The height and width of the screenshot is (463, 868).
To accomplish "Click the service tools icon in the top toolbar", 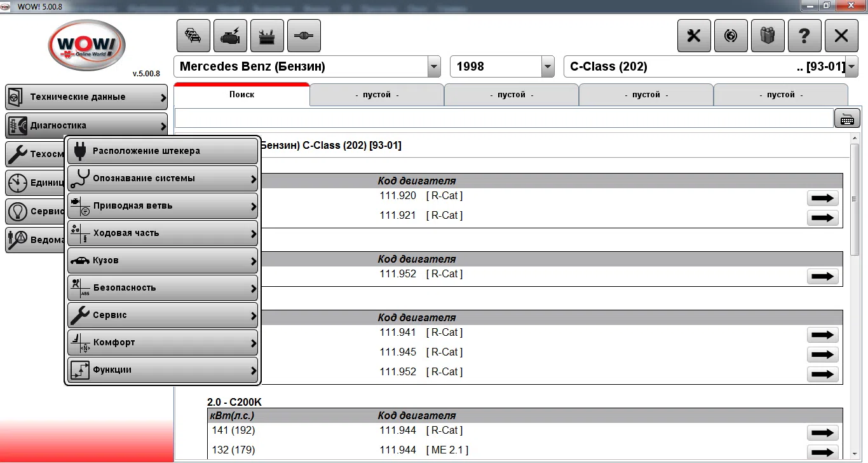I will (x=267, y=35).
